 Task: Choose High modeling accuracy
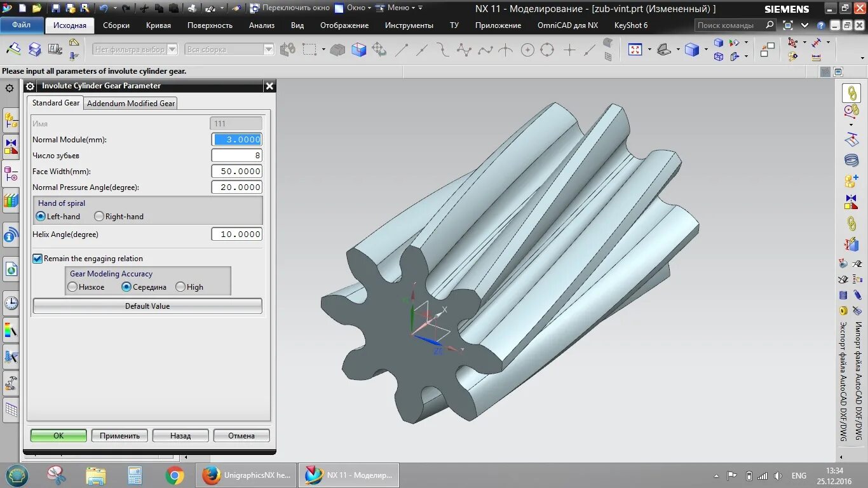pos(180,287)
